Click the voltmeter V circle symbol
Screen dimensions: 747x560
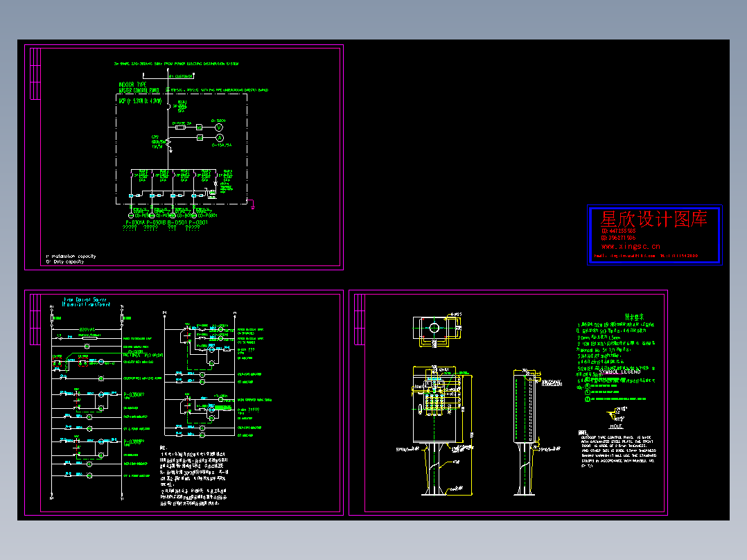tap(219, 128)
